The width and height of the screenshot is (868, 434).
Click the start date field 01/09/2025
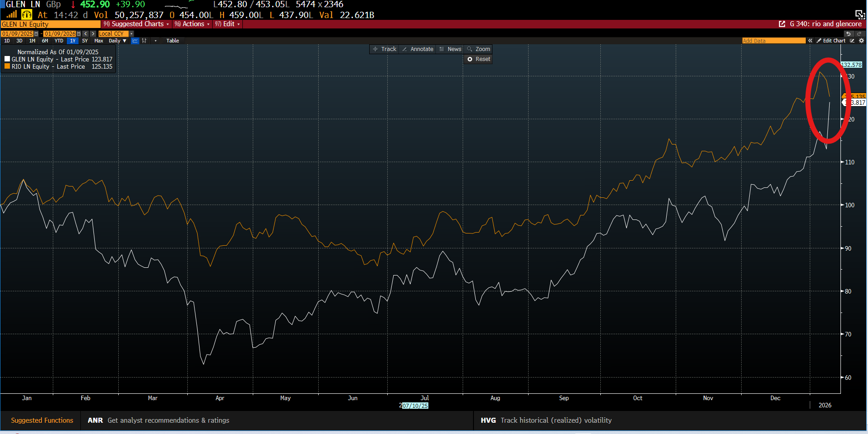[x=17, y=34]
